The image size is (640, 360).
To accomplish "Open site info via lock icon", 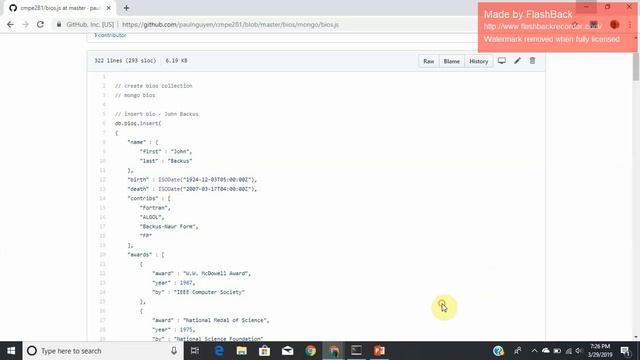I will pos(59,24).
